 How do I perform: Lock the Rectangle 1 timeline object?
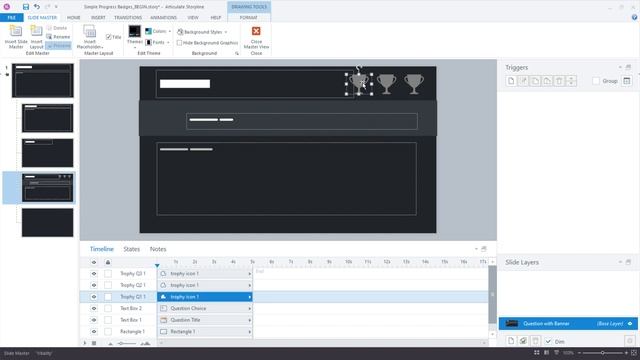(x=108, y=332)
